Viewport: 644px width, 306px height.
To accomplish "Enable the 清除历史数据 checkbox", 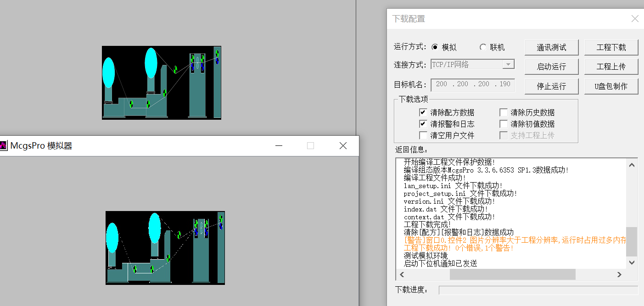I will (x=504, y=112).
